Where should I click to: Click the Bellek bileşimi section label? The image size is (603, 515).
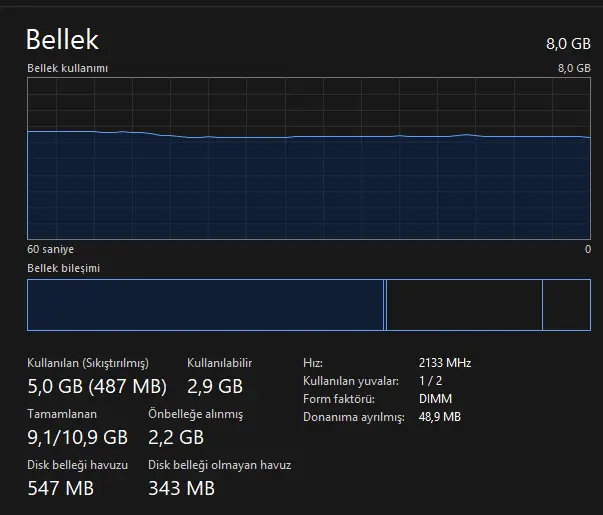tap(63, 268)
